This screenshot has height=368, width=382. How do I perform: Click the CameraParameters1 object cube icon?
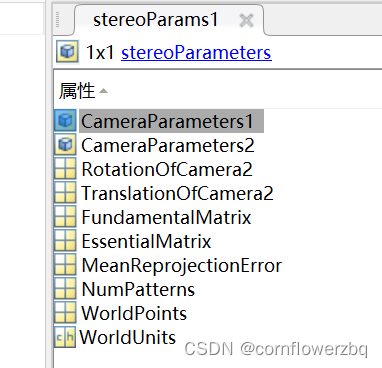[65, 121]
